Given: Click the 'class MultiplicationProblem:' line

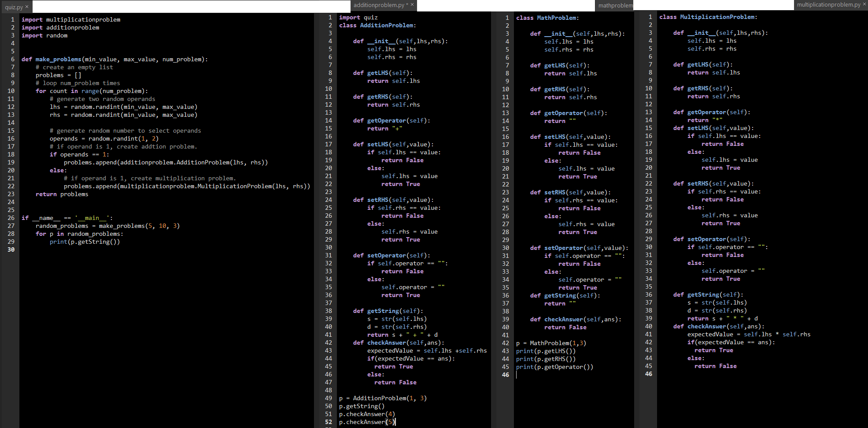Looking at the screenshot, I should click(x=709, y=17).
